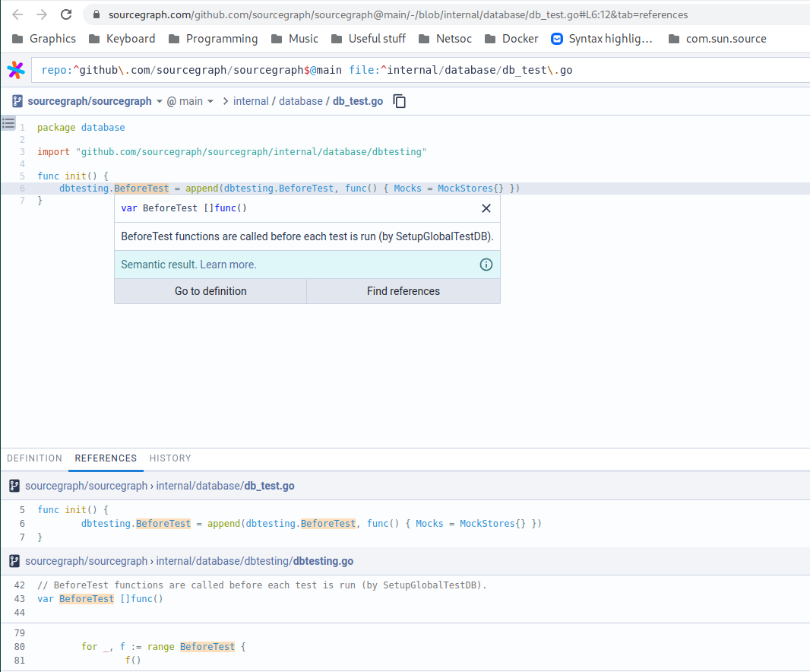The width and height of the screenshot is (810, 672).
Task: Click the lock icon in address bar
Action: pos(96,14)
